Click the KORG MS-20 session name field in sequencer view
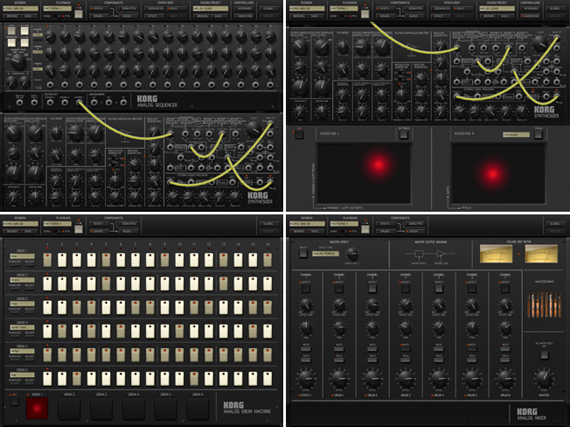570x427 pixels. pyautogui.click(x=20, y=8)
